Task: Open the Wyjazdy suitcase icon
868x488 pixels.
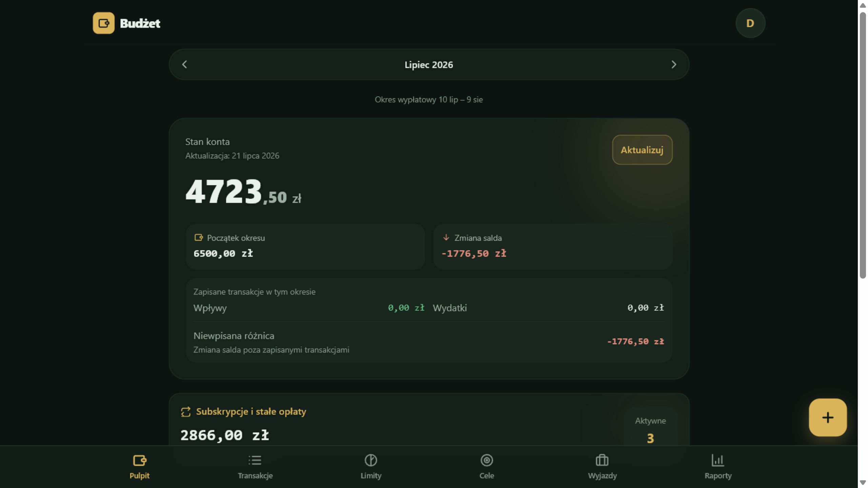Action: point(602,460)
